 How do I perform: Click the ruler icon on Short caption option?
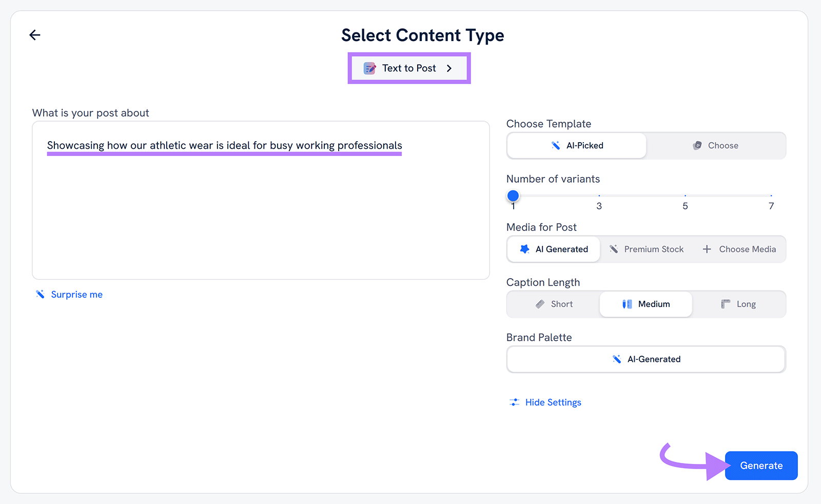point(539,304)
